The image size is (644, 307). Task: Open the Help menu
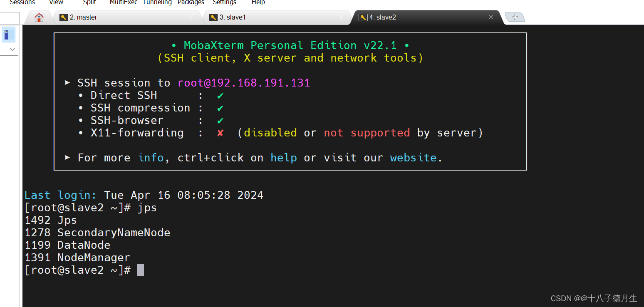(x=258, y=2)
